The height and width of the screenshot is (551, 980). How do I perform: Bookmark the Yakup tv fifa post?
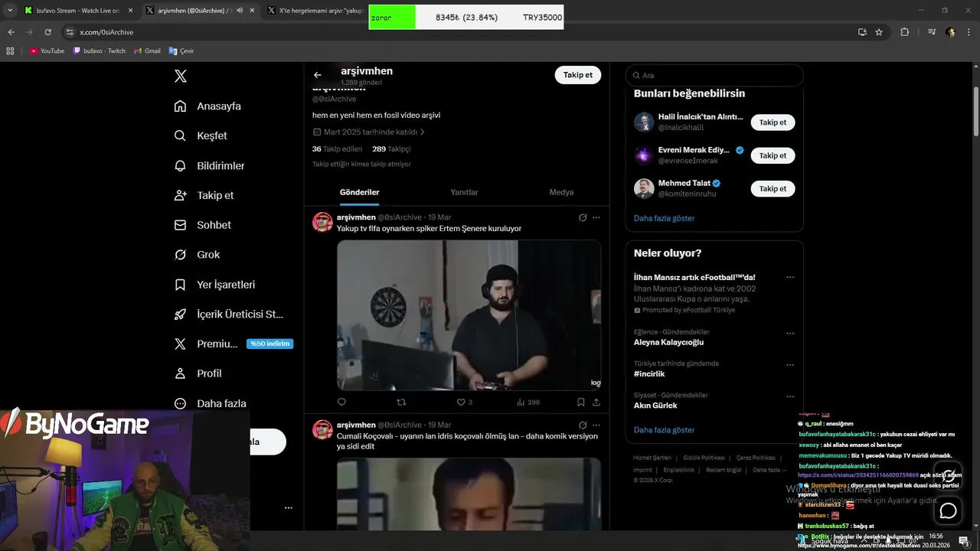[581, 402]
